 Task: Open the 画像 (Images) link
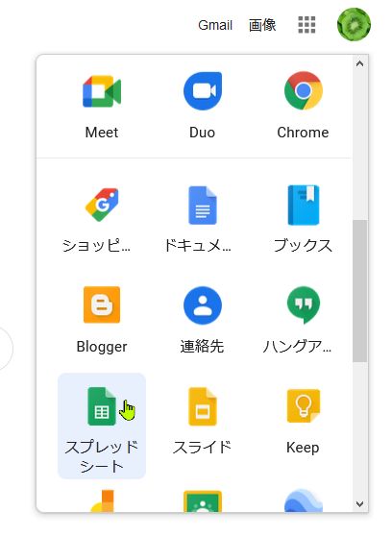tap(262, 25)
